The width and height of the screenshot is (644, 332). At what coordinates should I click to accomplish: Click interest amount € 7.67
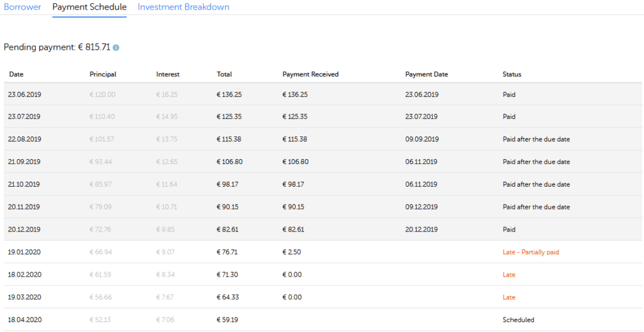(x=165, y=297)
